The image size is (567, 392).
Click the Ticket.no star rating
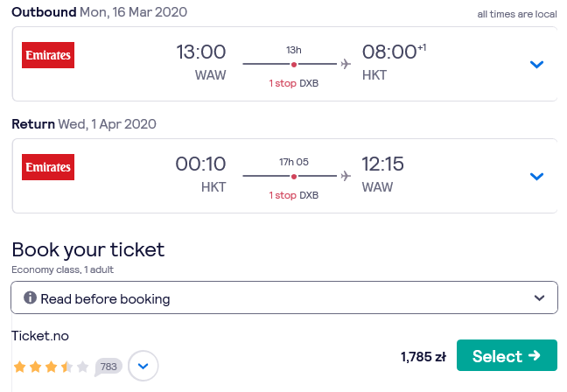(51, 367)
